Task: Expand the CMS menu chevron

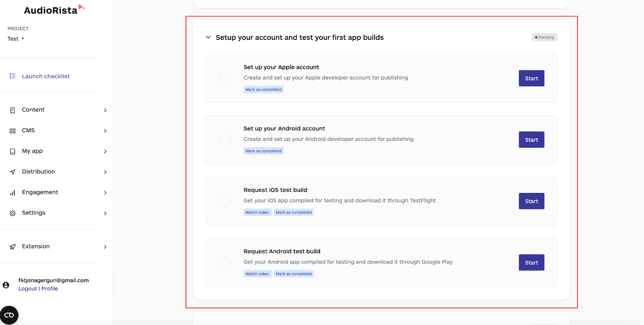Action: pos(105,131)
